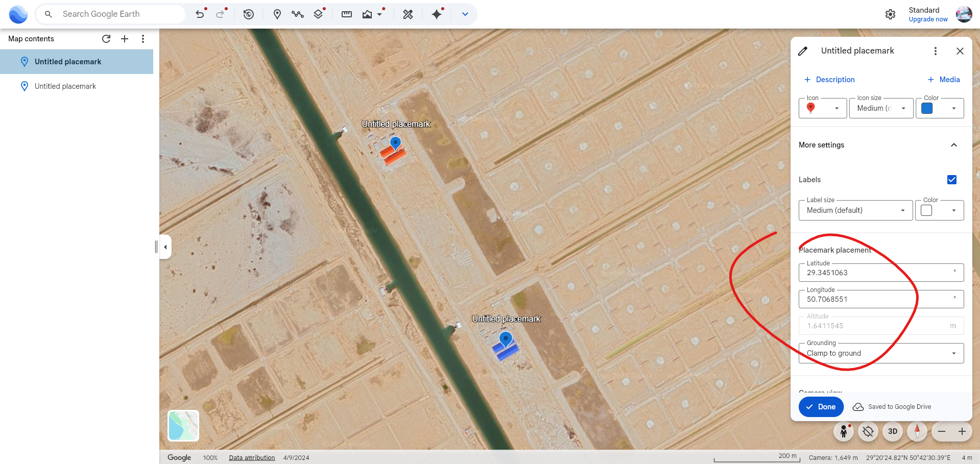Screen dimensions: 980x464
Task: Open historical imagery clock tool
Action: pyautogui.click(x=249, y=14)
